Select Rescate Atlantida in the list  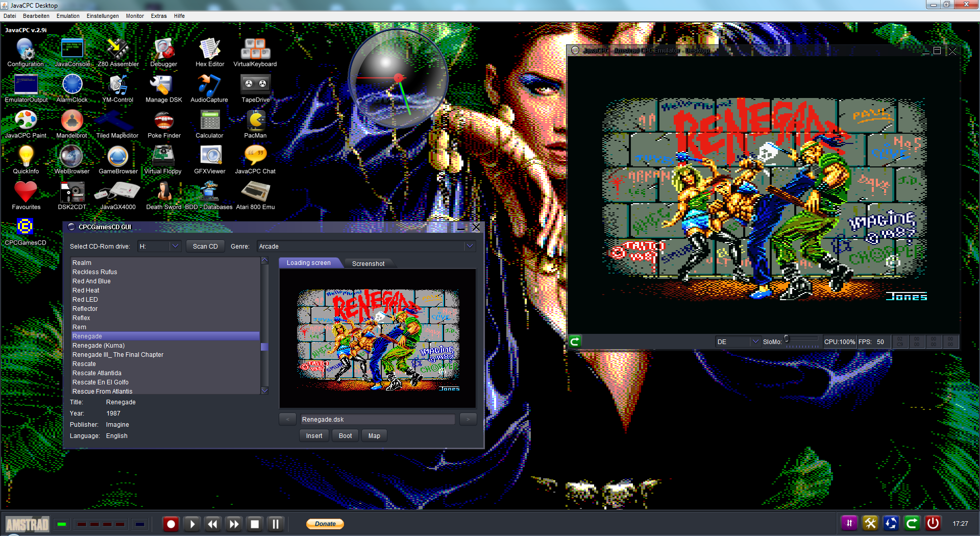[x=165, y=373]
